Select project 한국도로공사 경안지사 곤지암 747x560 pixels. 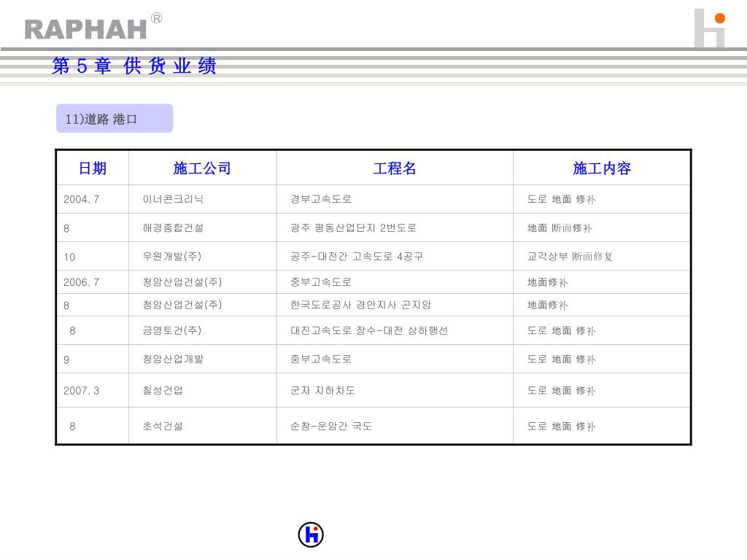[360, 305]
